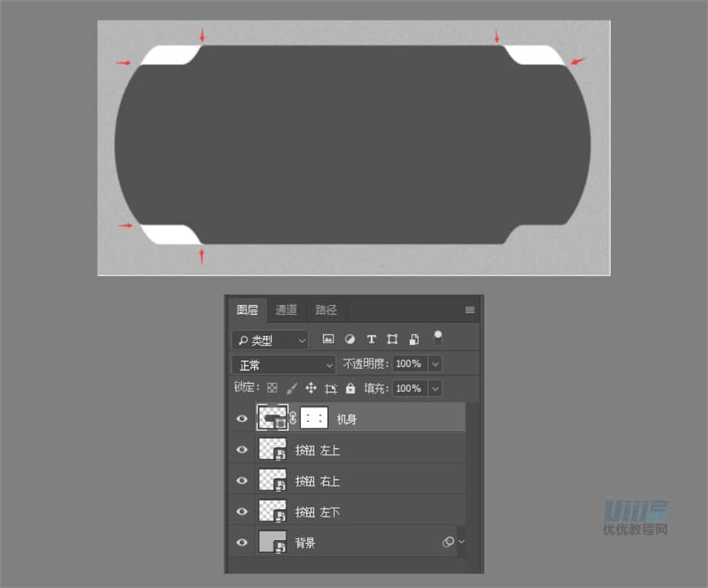The image size is (708, 588).
Task: Filter layers by smart object type
Action: [413, 339]
